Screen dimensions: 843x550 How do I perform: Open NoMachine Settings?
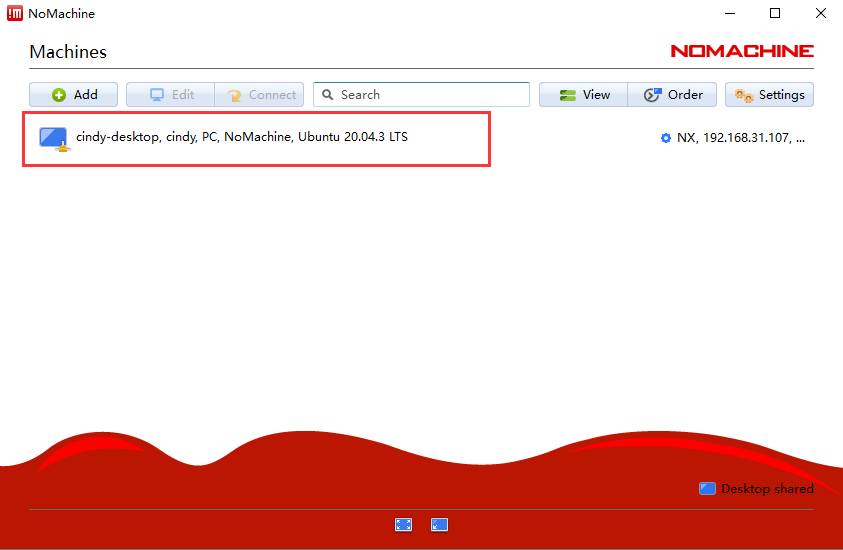pos(769,95)
